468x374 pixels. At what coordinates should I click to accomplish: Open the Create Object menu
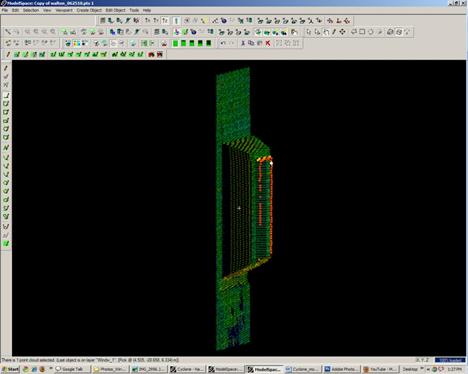click(89, 10)
